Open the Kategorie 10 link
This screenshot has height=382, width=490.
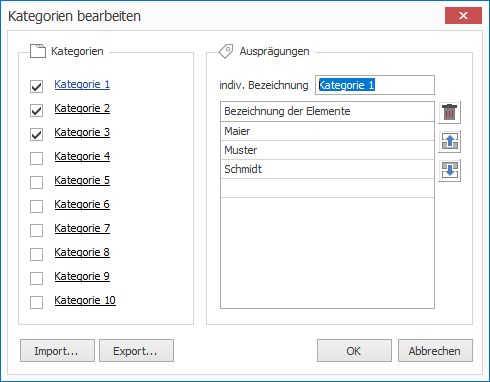[x=85, y=300]
